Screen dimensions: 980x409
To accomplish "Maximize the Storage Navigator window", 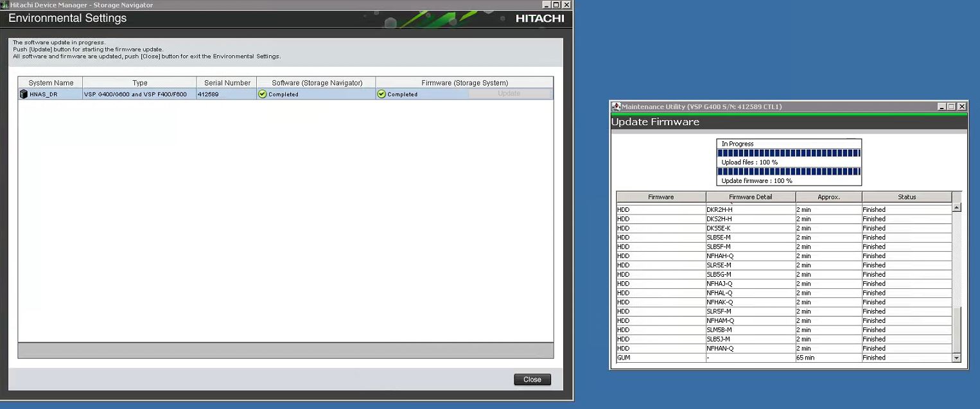I will (556, 4).
